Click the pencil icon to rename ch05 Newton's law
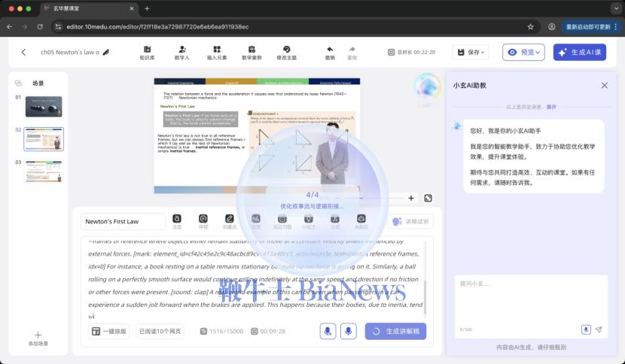This screenshot has width=625, height=364. click(106, 52)
